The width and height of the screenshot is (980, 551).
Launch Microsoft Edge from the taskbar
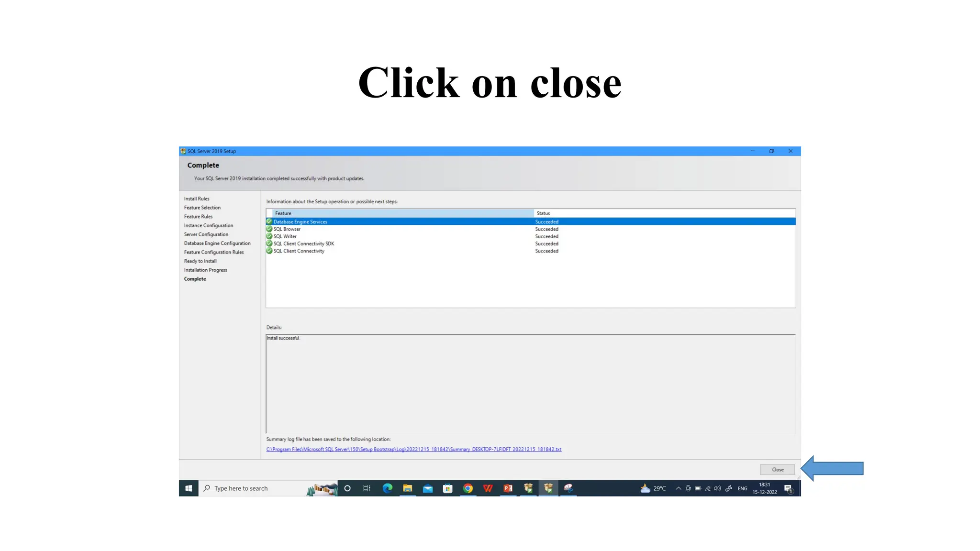pos(388,488)
